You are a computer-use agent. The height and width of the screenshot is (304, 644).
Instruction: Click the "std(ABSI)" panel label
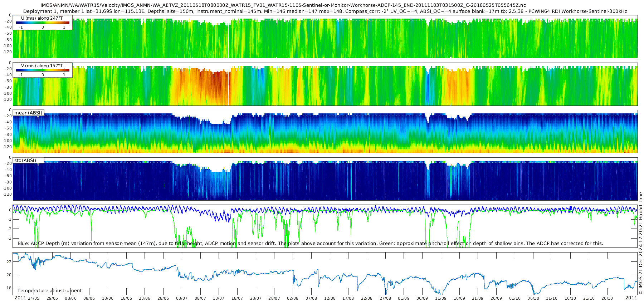click(x=25, y=160)
